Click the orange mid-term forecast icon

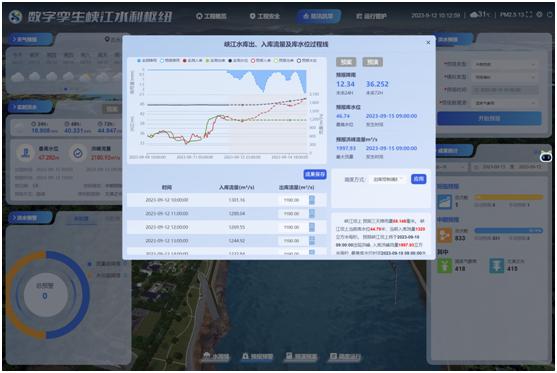(x=444, y=235)
